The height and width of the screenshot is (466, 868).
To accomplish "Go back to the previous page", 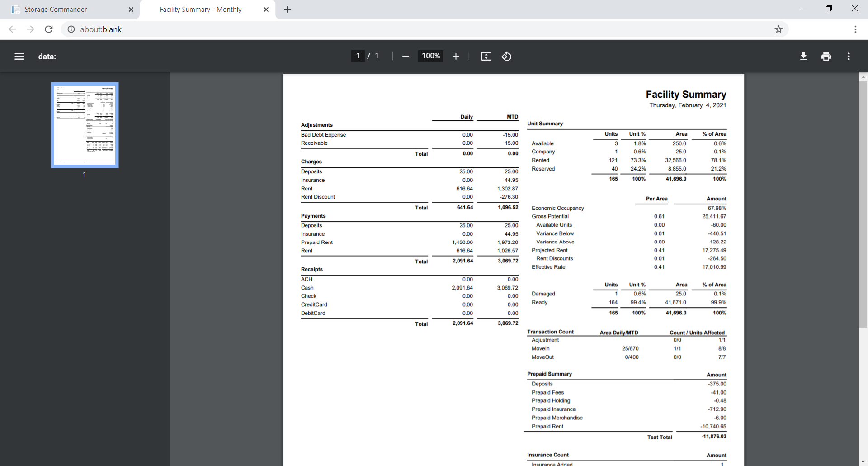I will coord(12,29).
